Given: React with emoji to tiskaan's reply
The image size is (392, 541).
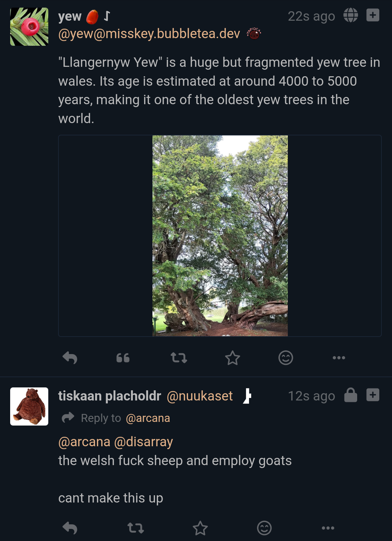Looking at the screenshot, I should [x=264, y=528].
